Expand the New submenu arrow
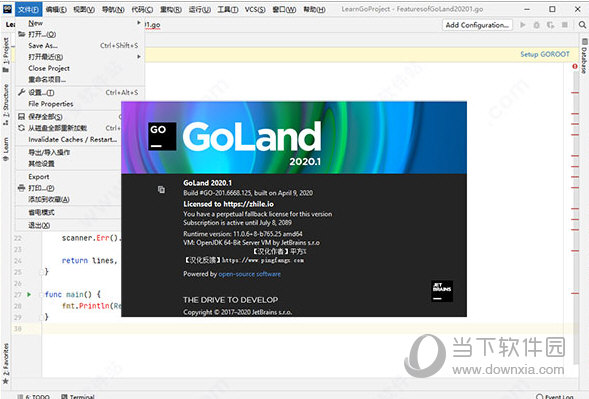The width and height of the screenshot is (589, 399). [x=139, y=23]
